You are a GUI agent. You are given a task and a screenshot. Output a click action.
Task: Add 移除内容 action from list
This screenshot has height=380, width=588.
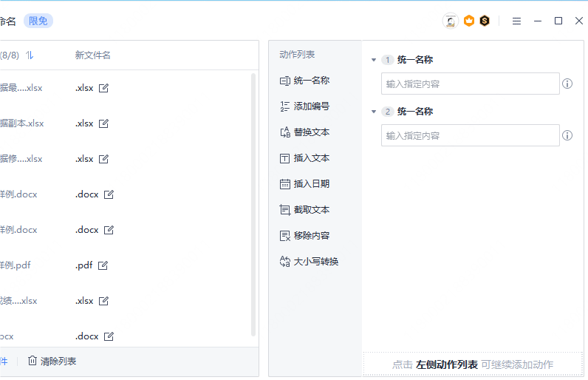(304, 236)
